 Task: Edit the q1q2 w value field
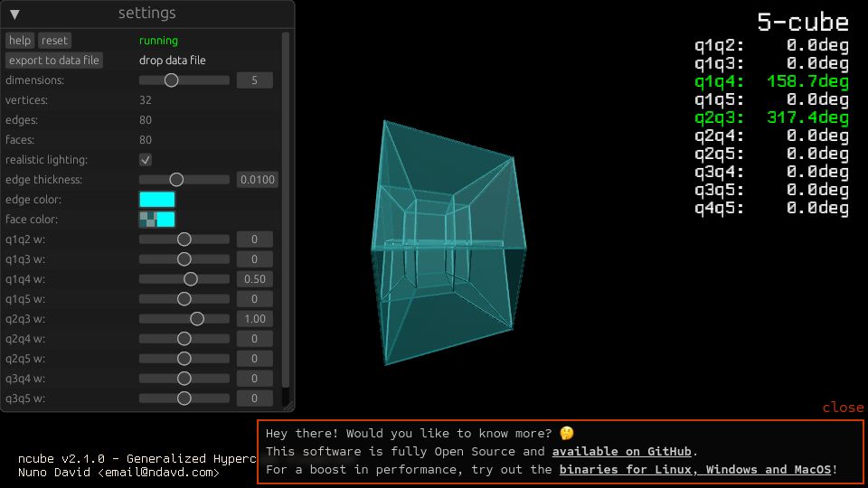click(255, 239)
